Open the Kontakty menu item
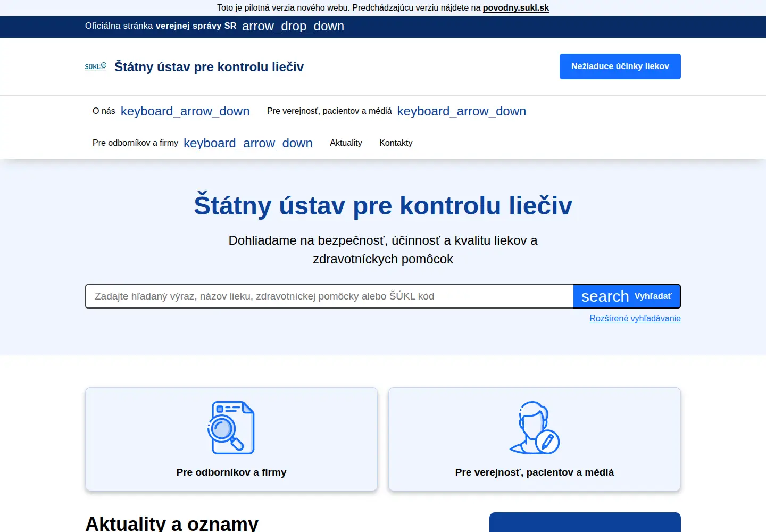 pos(396,143)
